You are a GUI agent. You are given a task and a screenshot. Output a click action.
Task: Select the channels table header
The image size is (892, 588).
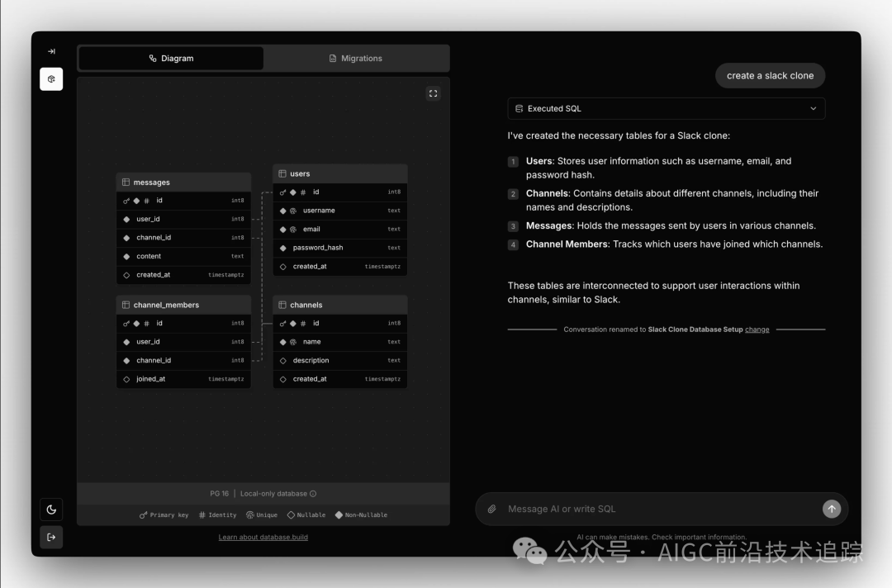[x=340, y=305]
